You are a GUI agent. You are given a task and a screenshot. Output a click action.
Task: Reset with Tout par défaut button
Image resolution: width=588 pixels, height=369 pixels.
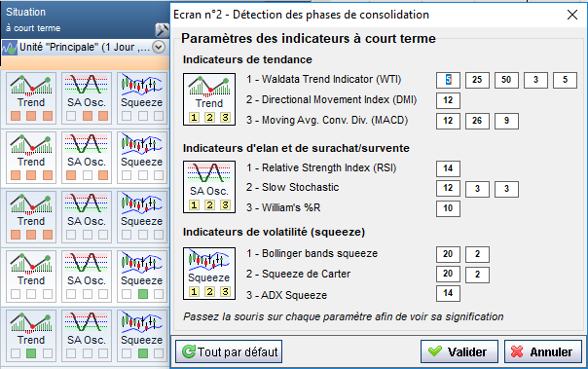(x=229, y=351)
